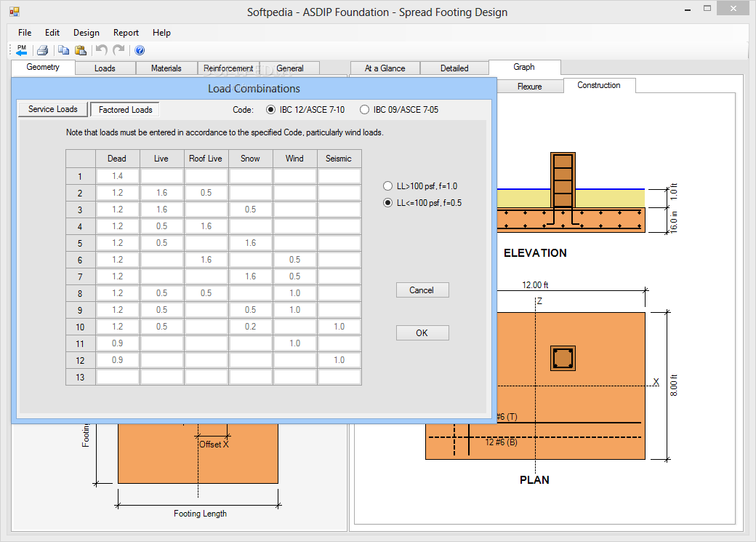Click Seismic factor field in row 10
The width and height of the screenshot is (756, 542).
pyautogui.click(x=339, y=327)
